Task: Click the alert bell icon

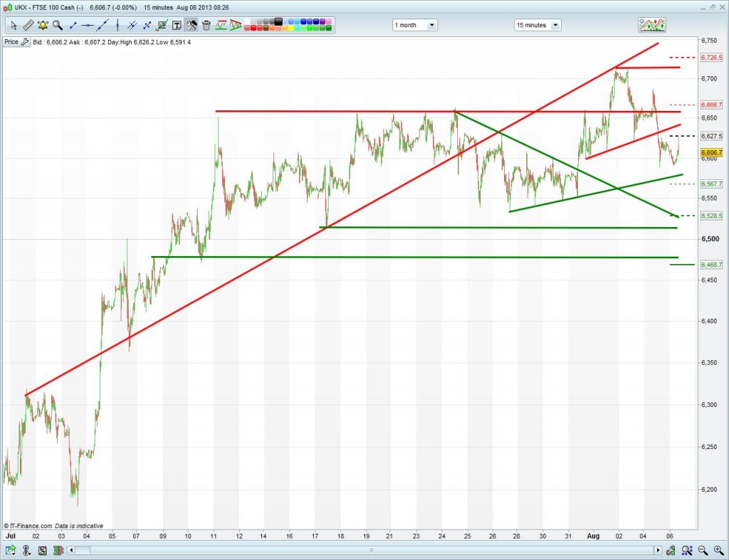Action: pyautogui.click(x=43, y=26)
